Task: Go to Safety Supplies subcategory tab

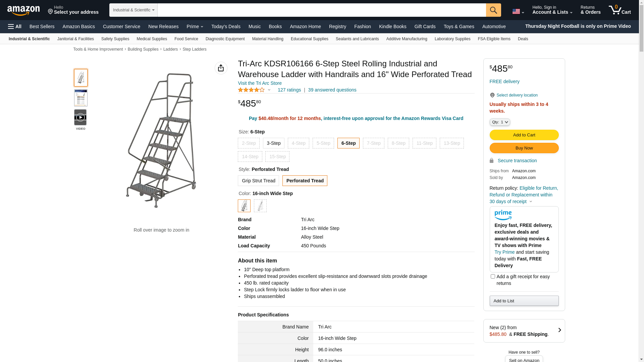Action: pyautogui.click(x=115, y=39)
